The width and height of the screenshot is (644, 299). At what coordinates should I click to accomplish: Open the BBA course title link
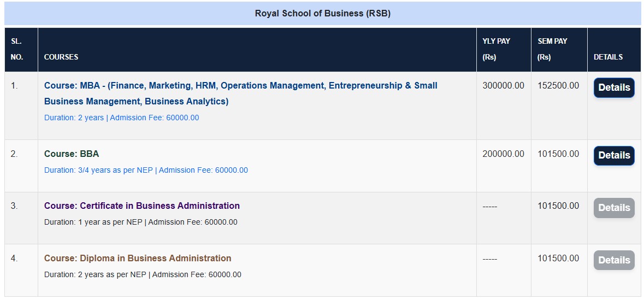point(72,154)
